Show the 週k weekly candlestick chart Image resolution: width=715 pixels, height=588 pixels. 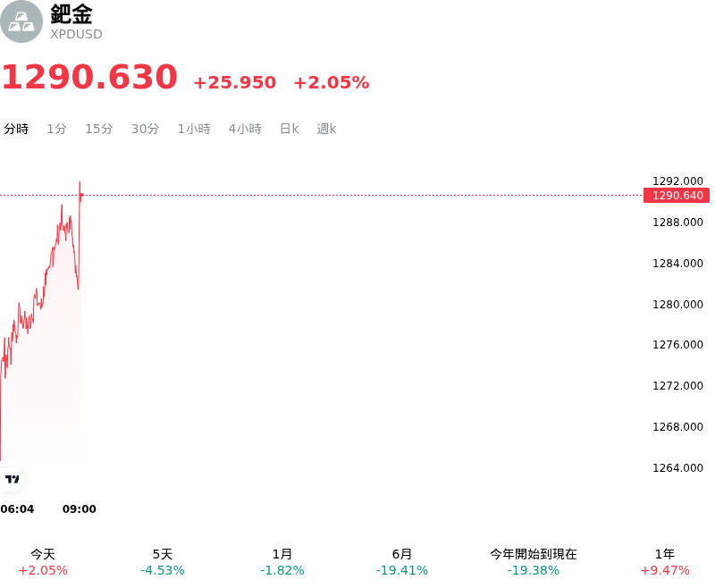326,129
